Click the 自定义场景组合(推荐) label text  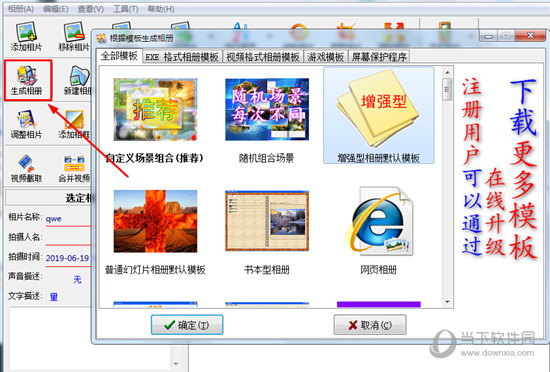pos(155,158)
